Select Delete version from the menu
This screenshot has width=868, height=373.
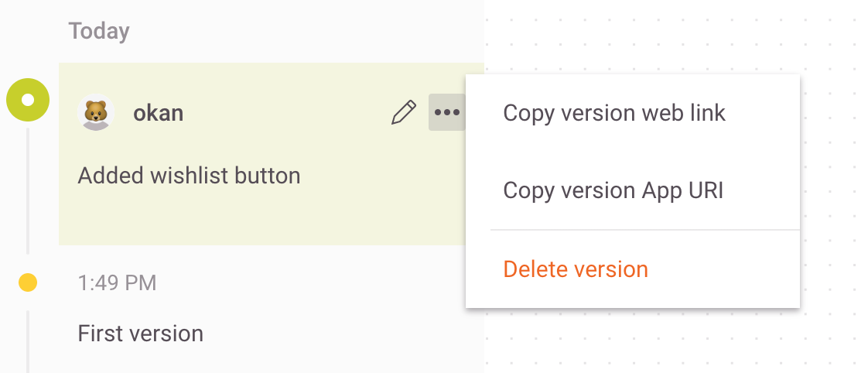576,269
